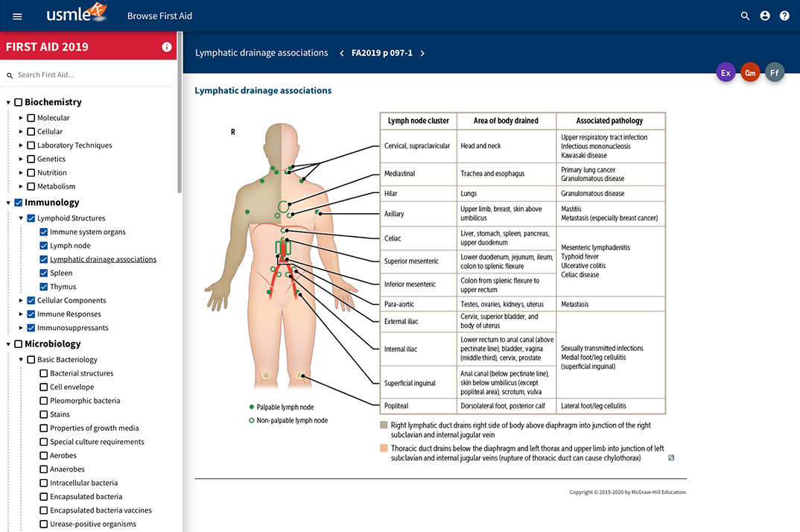This screenshot has height=532, width=800.
Task: Click the USMLE-Rx logo
Action: coord(77,13)
